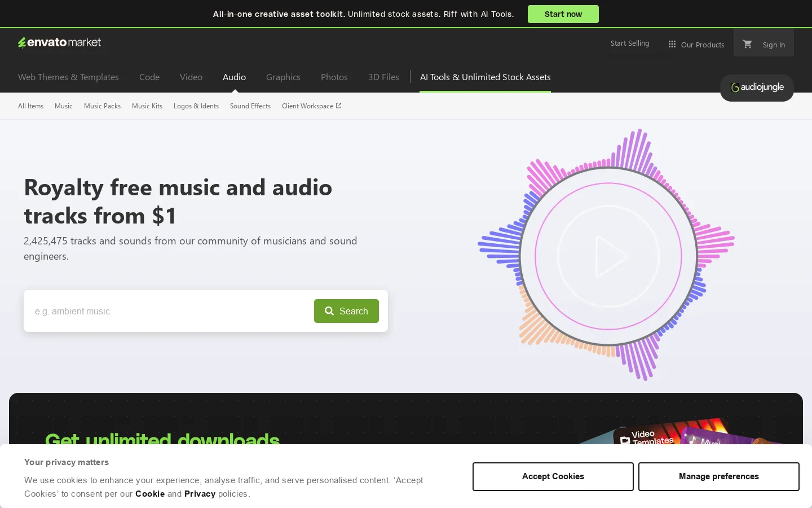The width and height of the screenshot is (812, 508).
Task: Select Sound Effects submenu link
Action: click(250, 106)
